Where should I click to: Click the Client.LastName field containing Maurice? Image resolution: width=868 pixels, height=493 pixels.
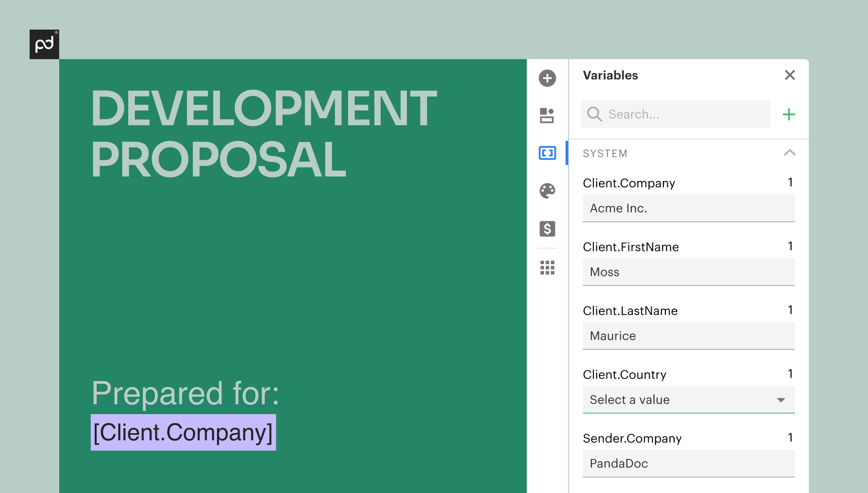688,336
